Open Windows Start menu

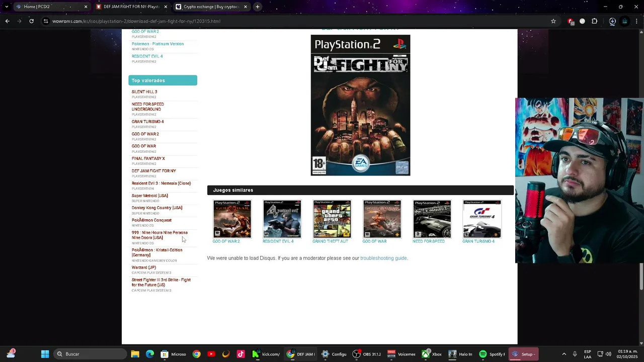(x=45, y=354)
